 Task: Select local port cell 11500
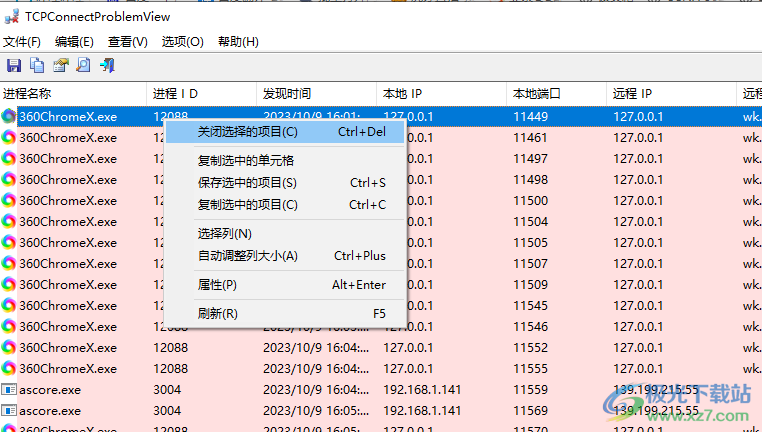tap(531, 200)
